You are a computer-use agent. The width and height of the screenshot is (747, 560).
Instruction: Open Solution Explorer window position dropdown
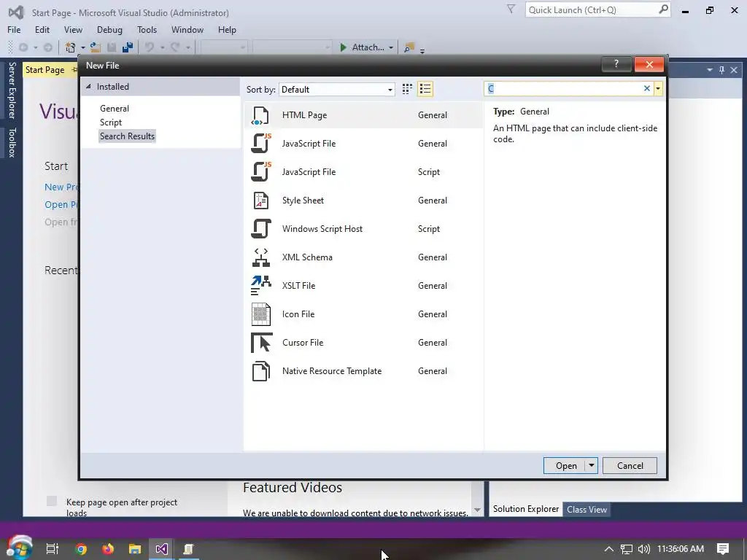pyautogui.click(x=709, y=70)
